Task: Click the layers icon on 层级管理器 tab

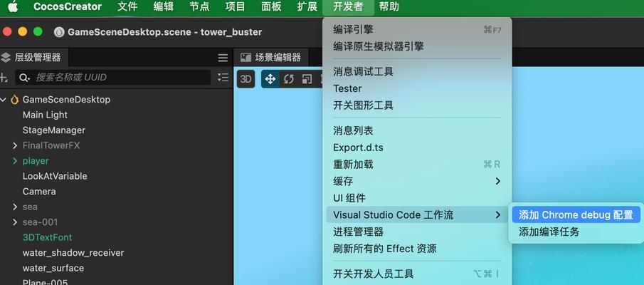Action: (6, 58)
